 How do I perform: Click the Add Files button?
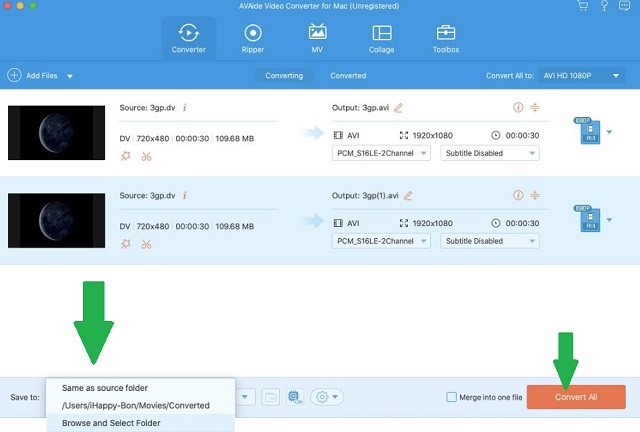[34, 75]
